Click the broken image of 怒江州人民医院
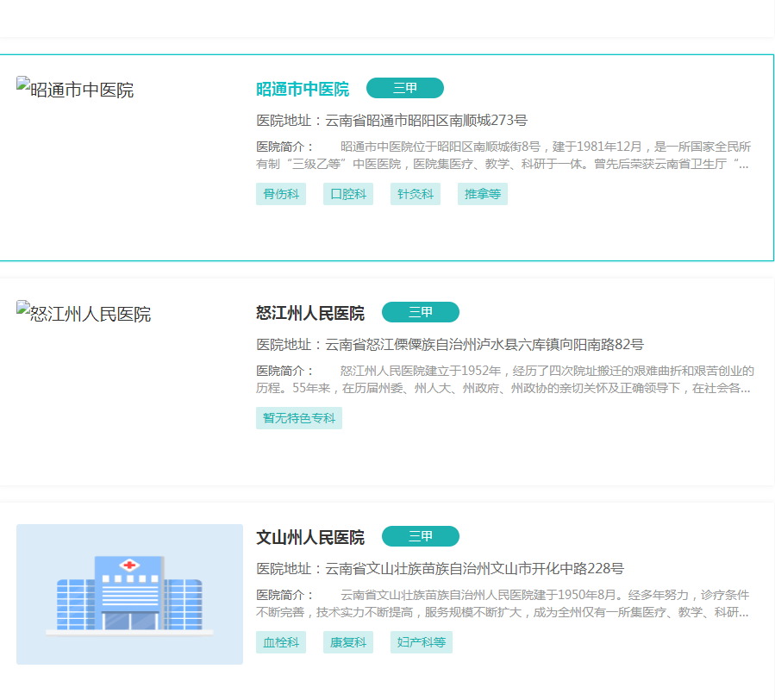Viewport: 775px width, 700px height. [84, 314]
